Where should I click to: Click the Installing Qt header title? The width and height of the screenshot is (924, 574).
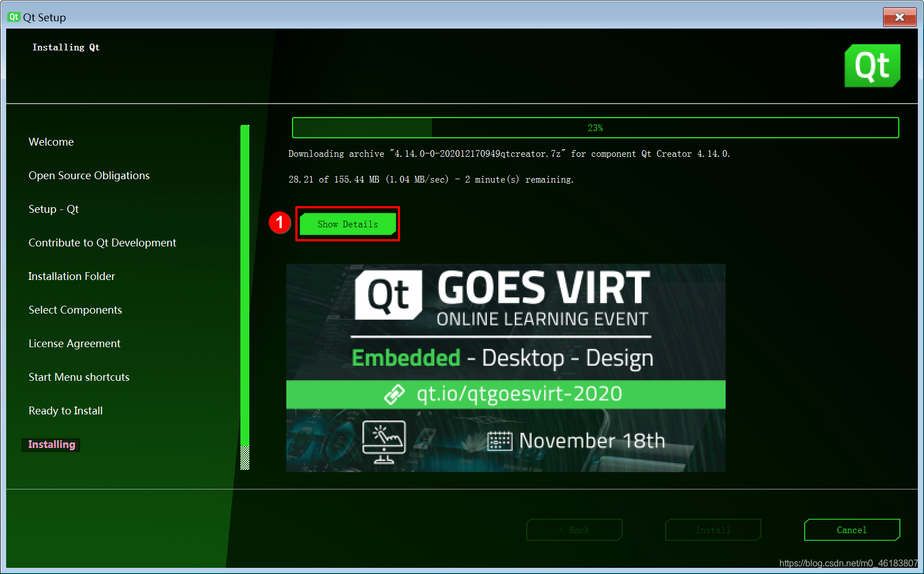66,47
